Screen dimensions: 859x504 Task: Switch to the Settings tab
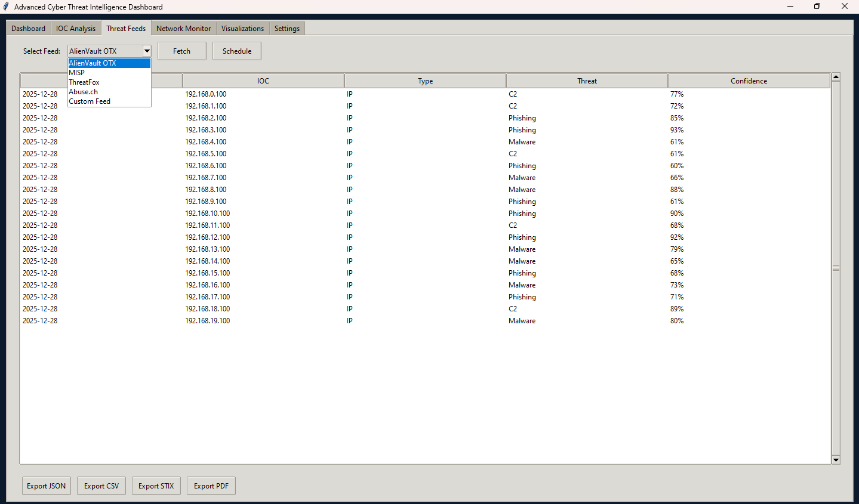click(x=287, y=29)
